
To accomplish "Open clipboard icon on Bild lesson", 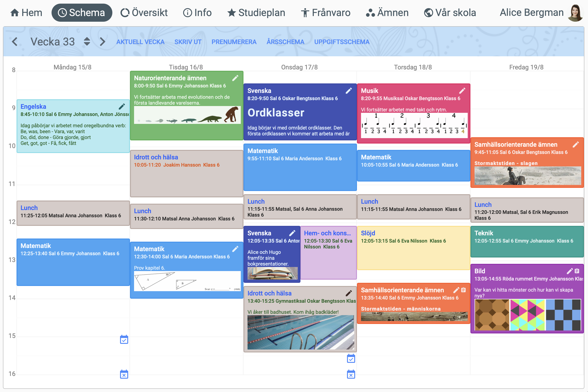I will pyautogui.click(x=577, y=271).
